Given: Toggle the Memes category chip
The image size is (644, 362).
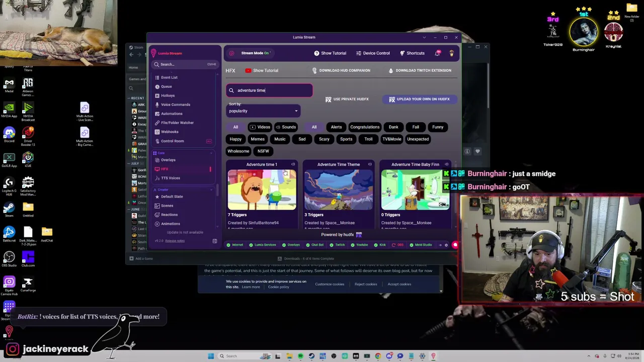Looking at the screenshot, I should pos(258,139).
